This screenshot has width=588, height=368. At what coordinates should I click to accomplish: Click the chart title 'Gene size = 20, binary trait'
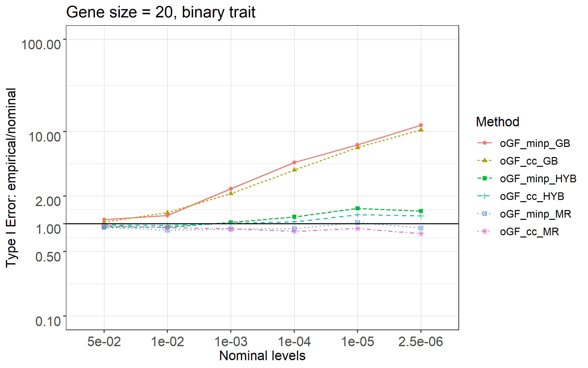pyautogui.click(x=161, y=12)
